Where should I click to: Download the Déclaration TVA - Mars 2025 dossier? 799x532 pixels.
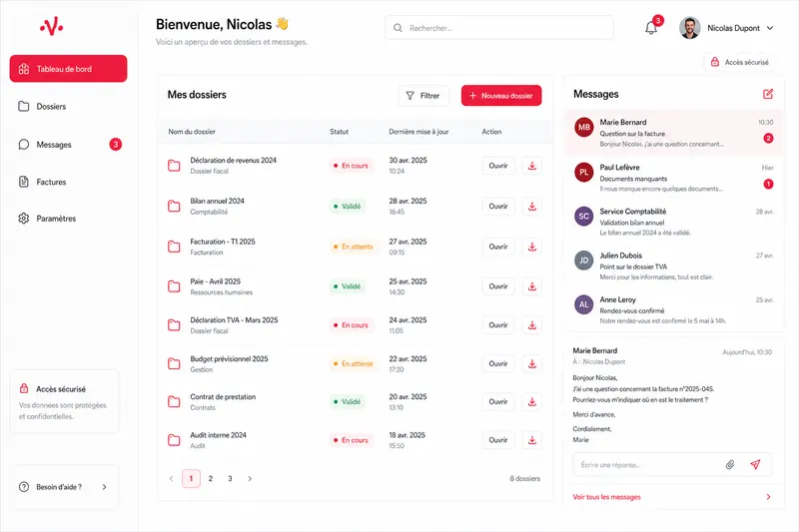point(532,324)
